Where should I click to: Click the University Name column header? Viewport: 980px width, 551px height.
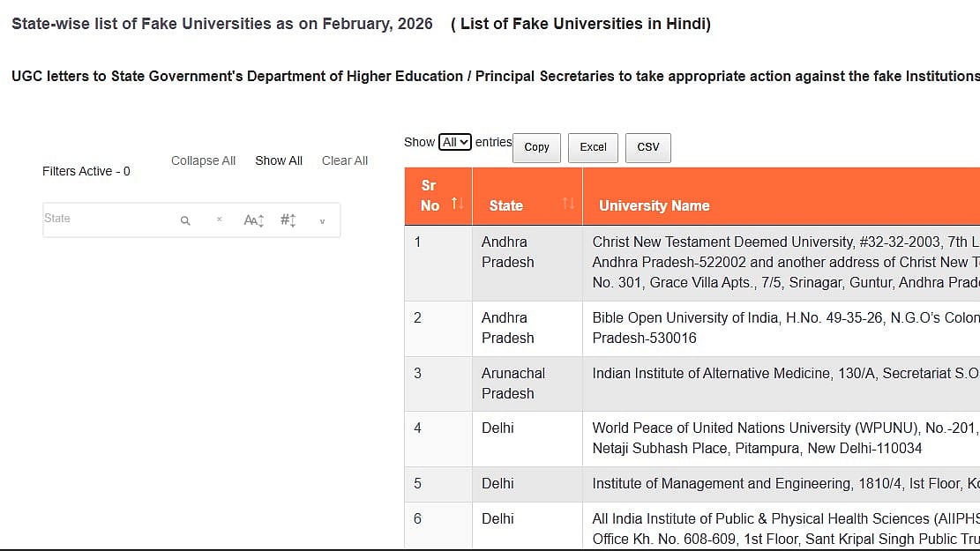654,205
